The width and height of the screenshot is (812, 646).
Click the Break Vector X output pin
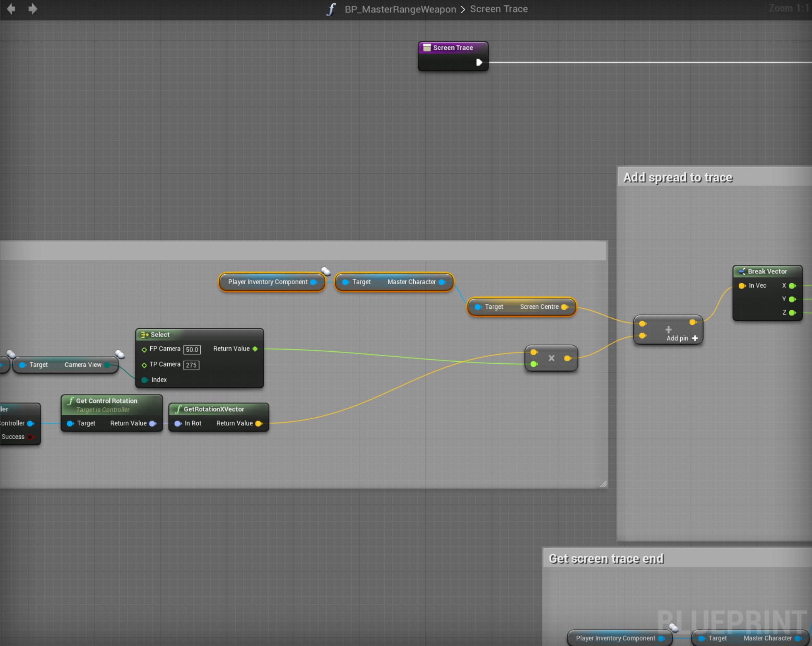[792, 285]
